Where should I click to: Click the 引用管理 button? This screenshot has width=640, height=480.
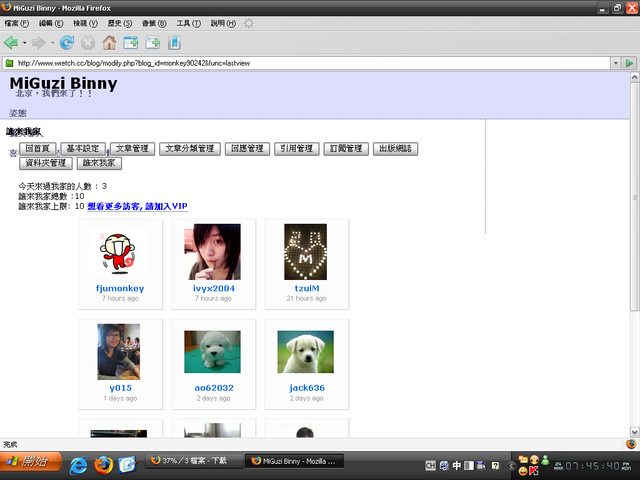coord(297,149)
